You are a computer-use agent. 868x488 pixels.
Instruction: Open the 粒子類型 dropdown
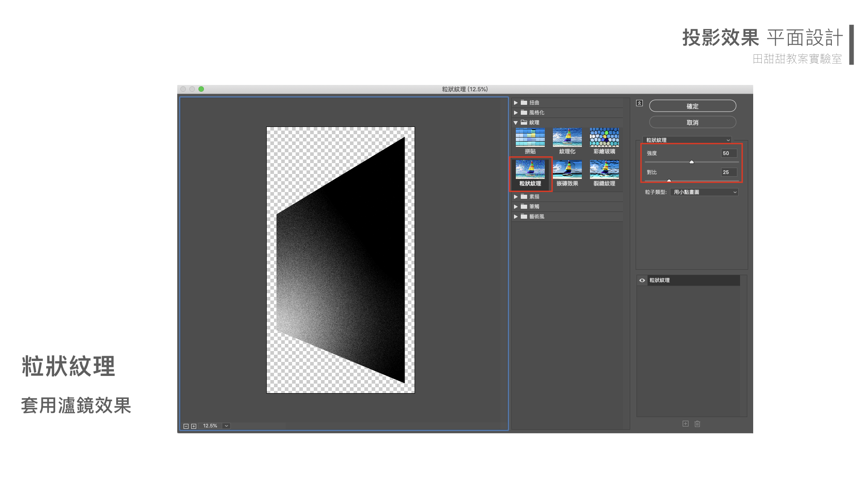(x=704, y=192)
